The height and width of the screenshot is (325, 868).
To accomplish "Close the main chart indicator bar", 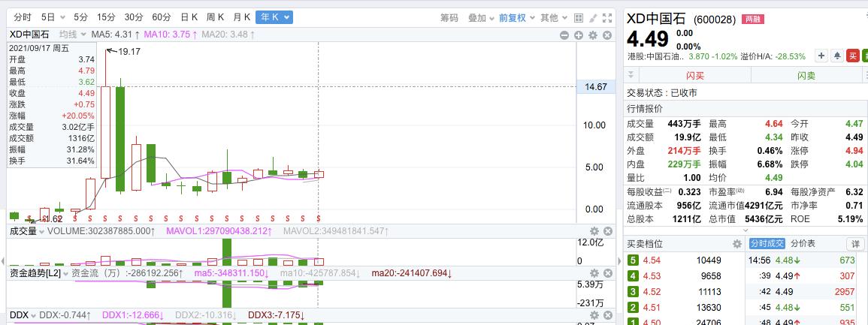I will (x=607, y=35).
